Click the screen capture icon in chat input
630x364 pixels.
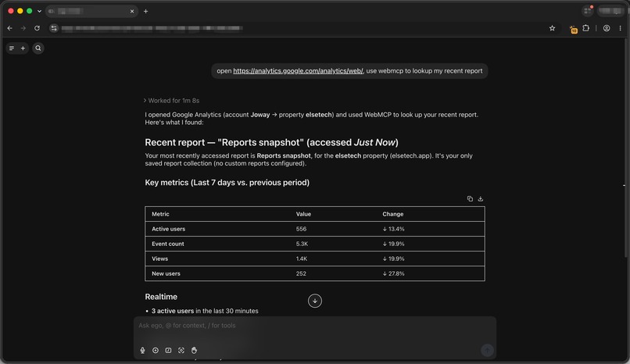181,351
